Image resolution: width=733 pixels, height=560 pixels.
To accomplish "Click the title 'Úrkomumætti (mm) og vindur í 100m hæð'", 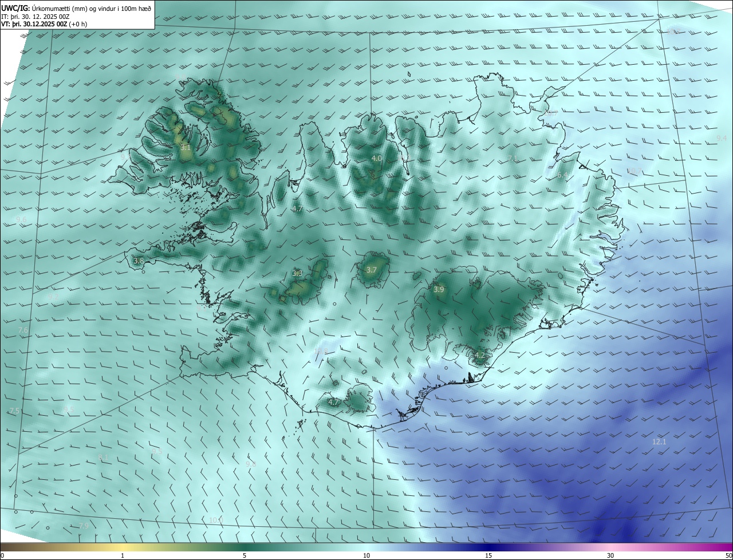I will (x=91, y=8).
